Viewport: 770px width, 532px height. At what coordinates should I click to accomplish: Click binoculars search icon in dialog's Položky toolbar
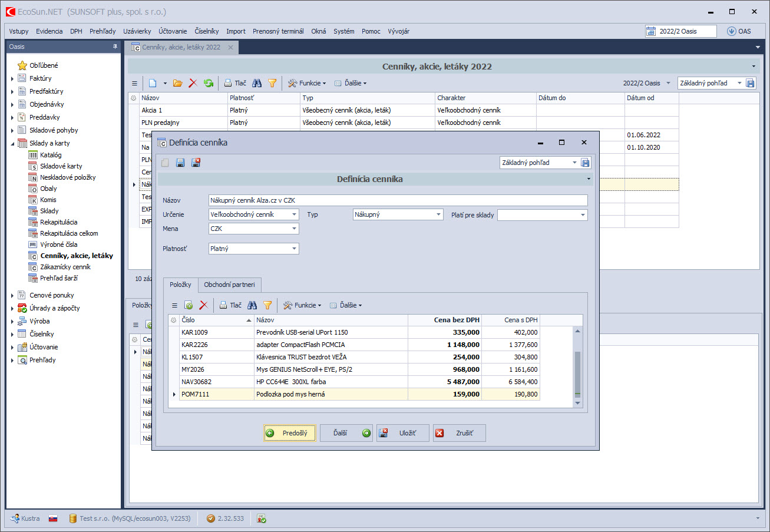click(252, 305)
